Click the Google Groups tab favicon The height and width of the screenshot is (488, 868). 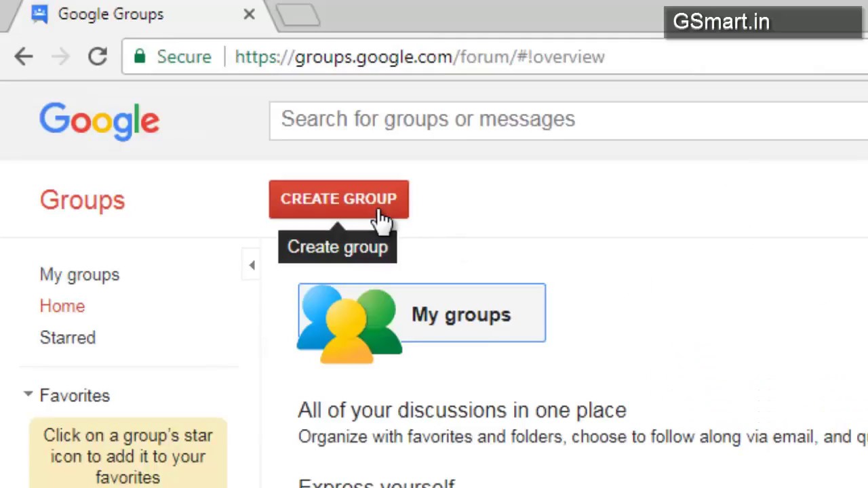pos(39,14)
